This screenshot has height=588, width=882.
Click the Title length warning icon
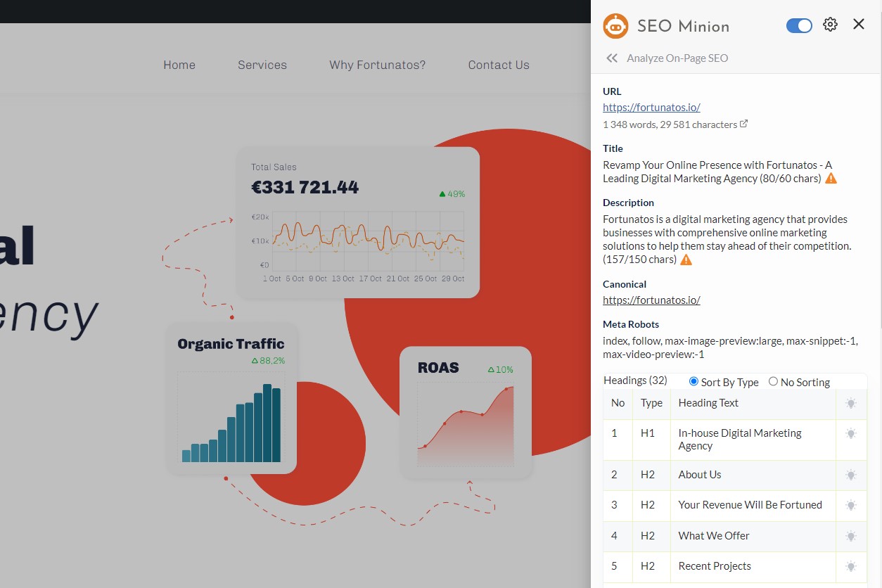click(x=831, y=179)
